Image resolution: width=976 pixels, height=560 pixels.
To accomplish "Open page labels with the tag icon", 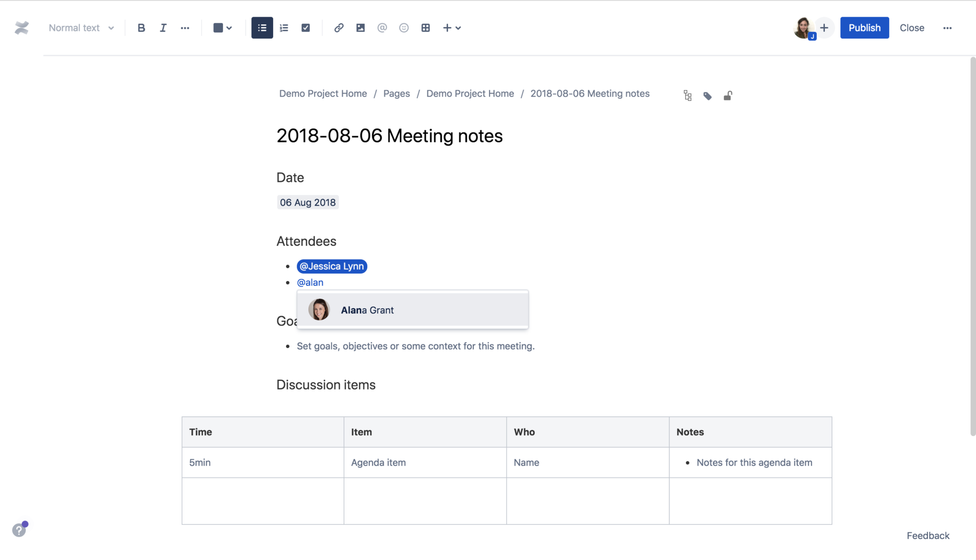I will pos(707,95).
